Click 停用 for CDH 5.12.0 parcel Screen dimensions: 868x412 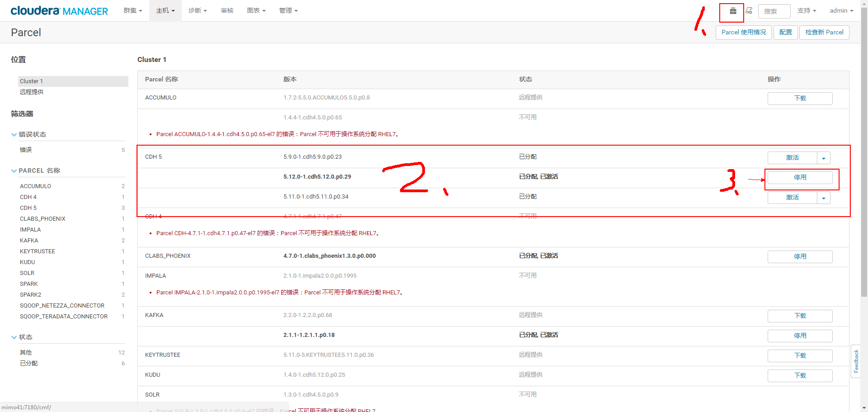pyautogui.click(x=800, y=177)
